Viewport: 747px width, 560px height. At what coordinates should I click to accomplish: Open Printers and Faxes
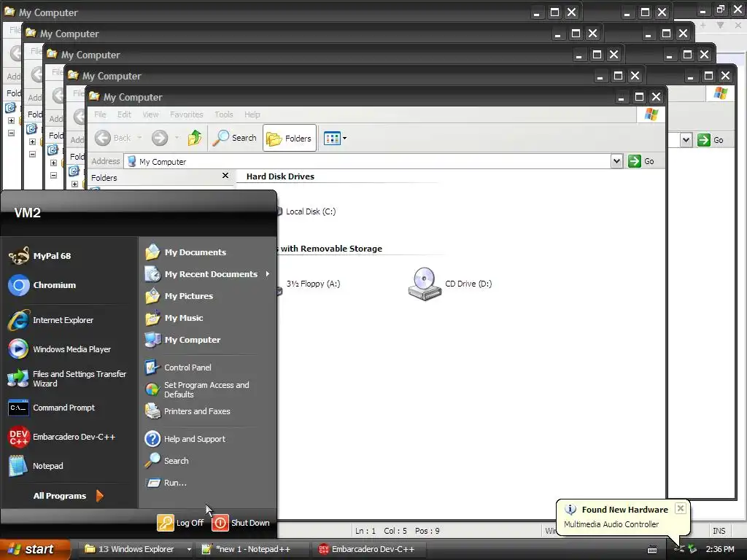click(x=187, y=411)
